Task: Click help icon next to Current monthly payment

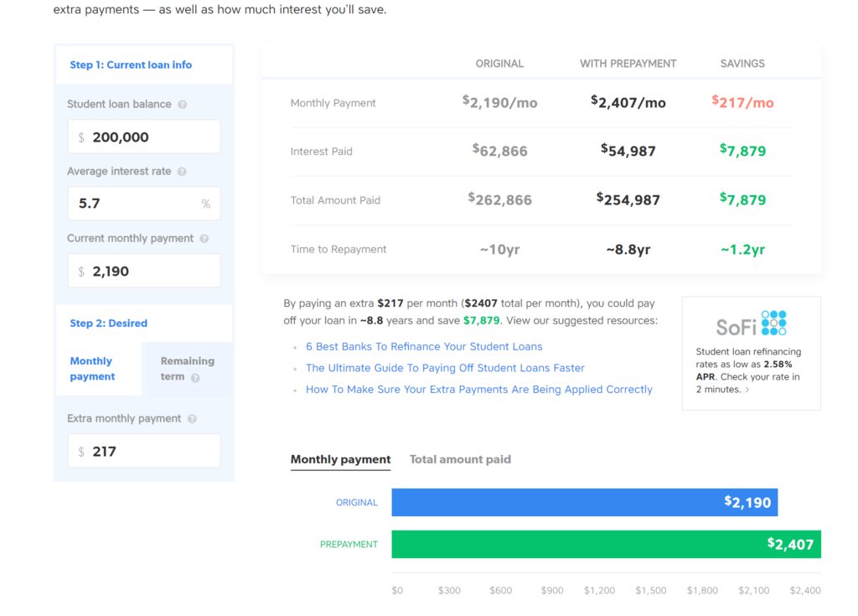Action: [204, 239]
